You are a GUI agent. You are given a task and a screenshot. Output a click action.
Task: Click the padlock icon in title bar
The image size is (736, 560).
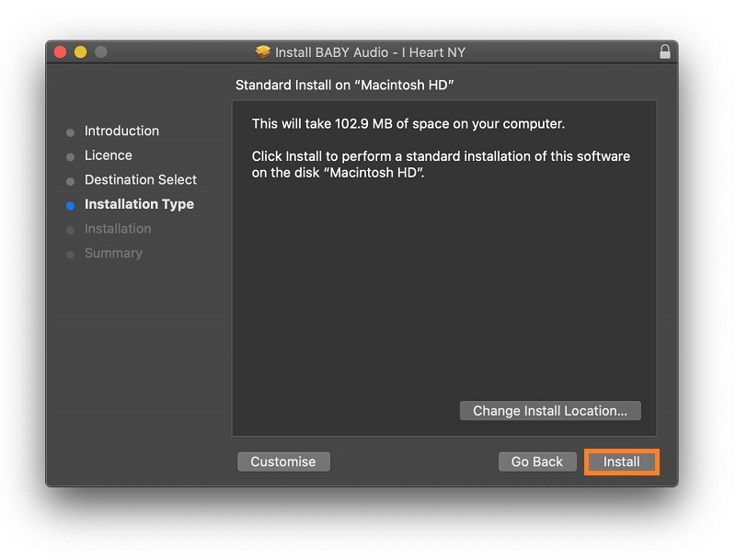point(665,52)
